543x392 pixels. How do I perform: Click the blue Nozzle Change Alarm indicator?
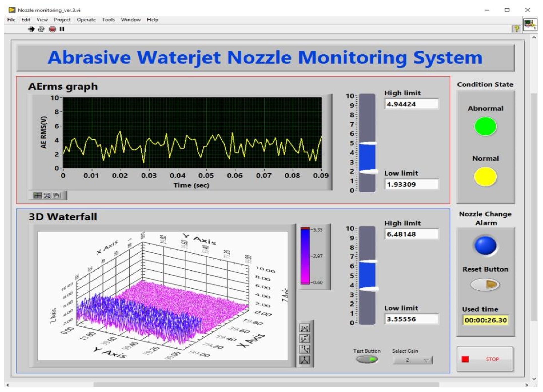(485, 246)
